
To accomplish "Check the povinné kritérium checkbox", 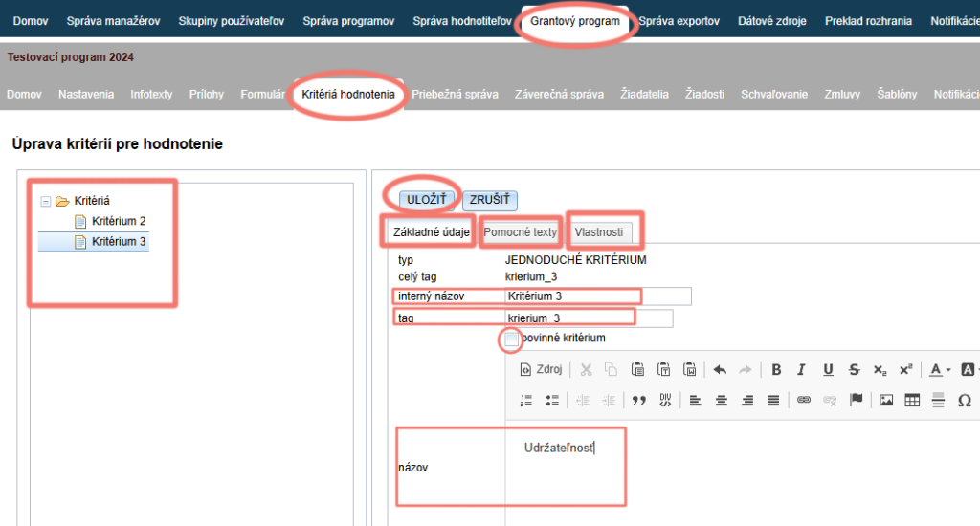I will click(511, 339).
